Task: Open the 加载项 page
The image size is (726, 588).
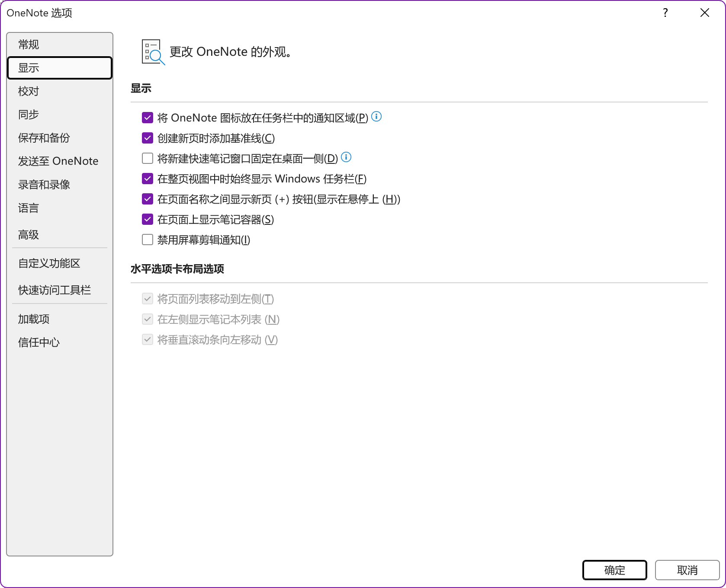Action: (60, 319)
